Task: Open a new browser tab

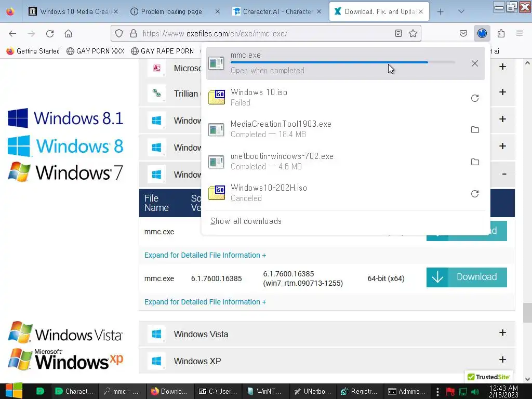Action: click(x=440, y=11)
